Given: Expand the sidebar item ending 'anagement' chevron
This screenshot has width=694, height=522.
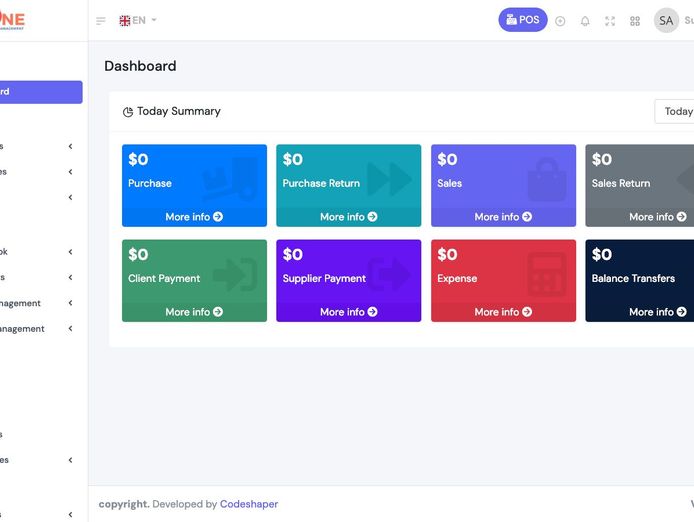Looking at the screenshot, I should click(70, 329).
